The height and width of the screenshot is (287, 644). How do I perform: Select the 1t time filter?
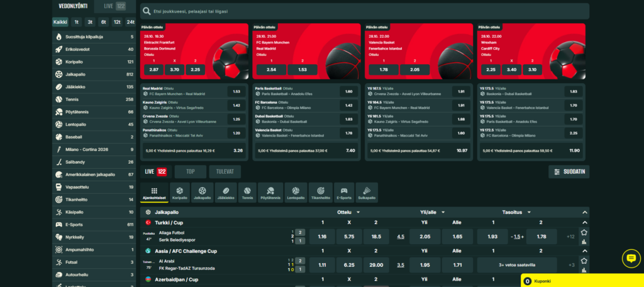[x=76, y=22]
